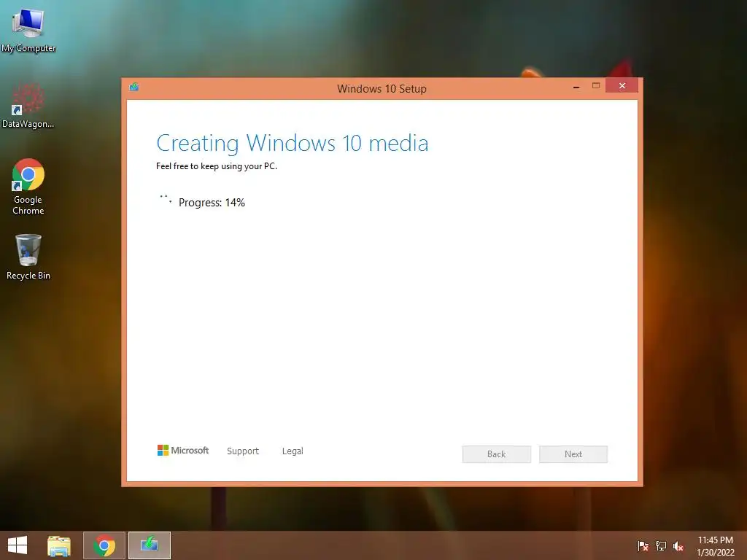Open Google Chrome desktop shortcut
Screen dimensions: 747x560
28,187
